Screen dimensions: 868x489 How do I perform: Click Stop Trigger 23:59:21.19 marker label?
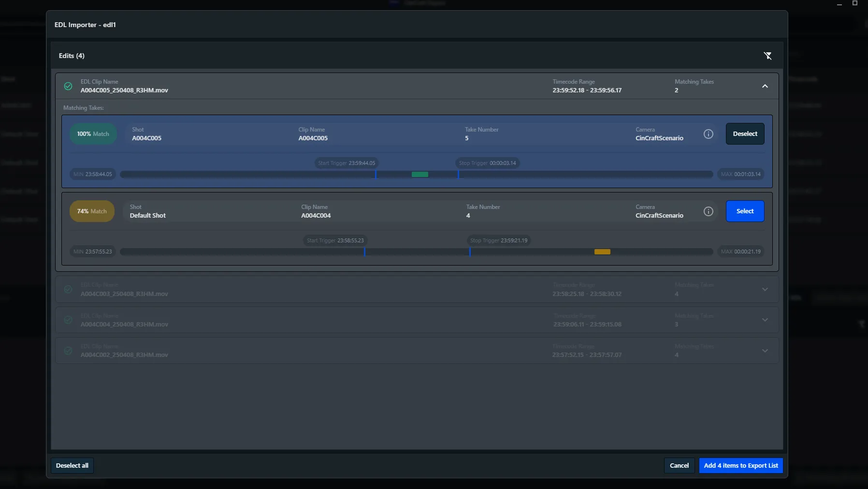coord(499,240)
